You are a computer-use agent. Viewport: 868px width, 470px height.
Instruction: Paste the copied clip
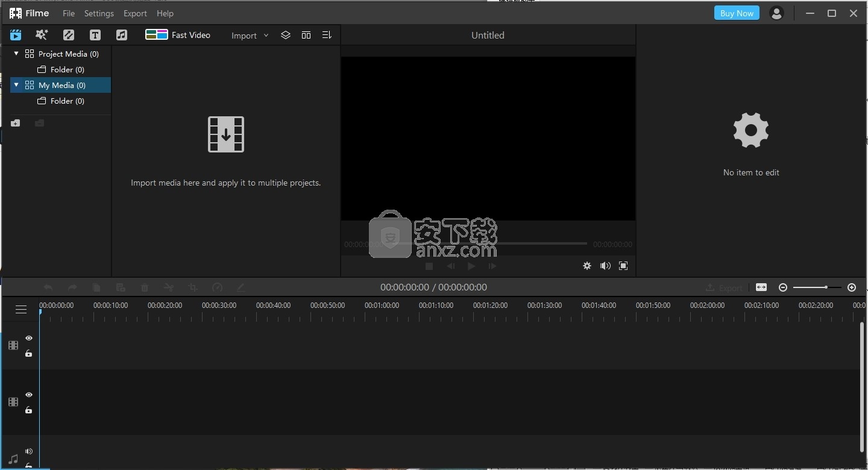(x=121, y=287)
